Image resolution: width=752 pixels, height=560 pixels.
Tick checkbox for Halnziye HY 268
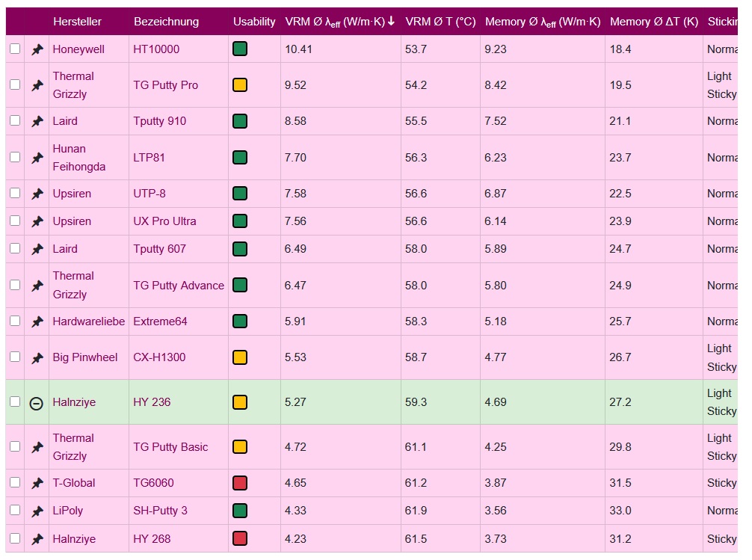coord(15,538)
